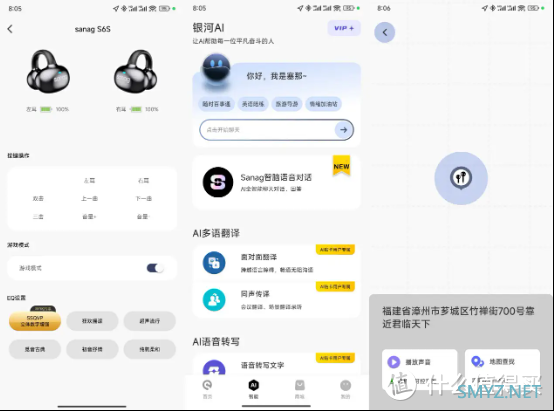Tap the left earbud image
Viewport: 554px width, 411px height.
tap(48, 72)
